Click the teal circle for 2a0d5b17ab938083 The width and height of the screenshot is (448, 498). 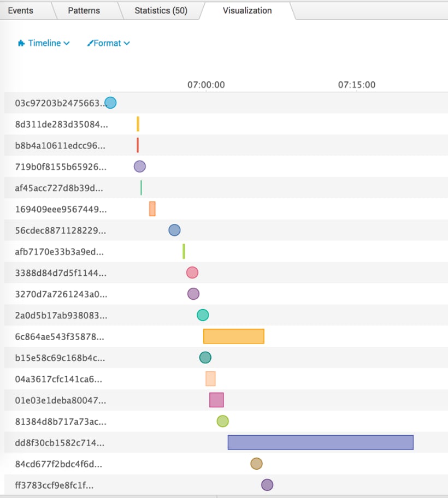[x=203, y=315]
